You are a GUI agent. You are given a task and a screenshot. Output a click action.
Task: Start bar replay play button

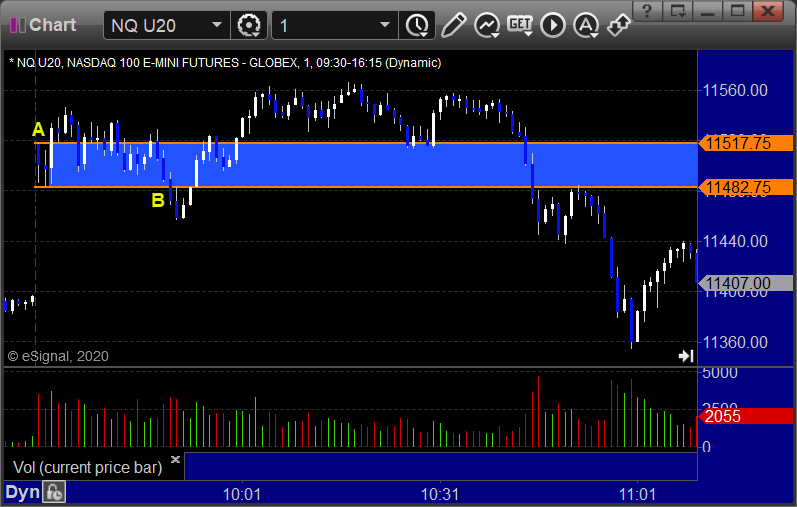pyautogui.click(x=553, y=25)
